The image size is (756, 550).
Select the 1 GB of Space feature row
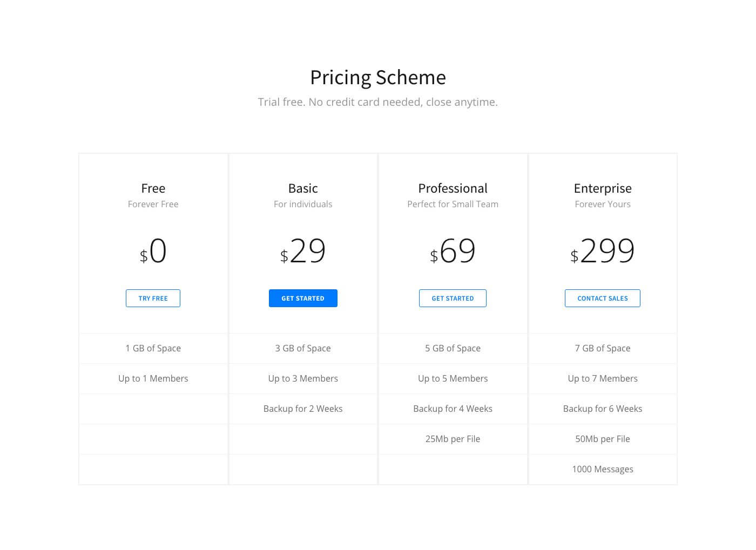coord(153,348)
